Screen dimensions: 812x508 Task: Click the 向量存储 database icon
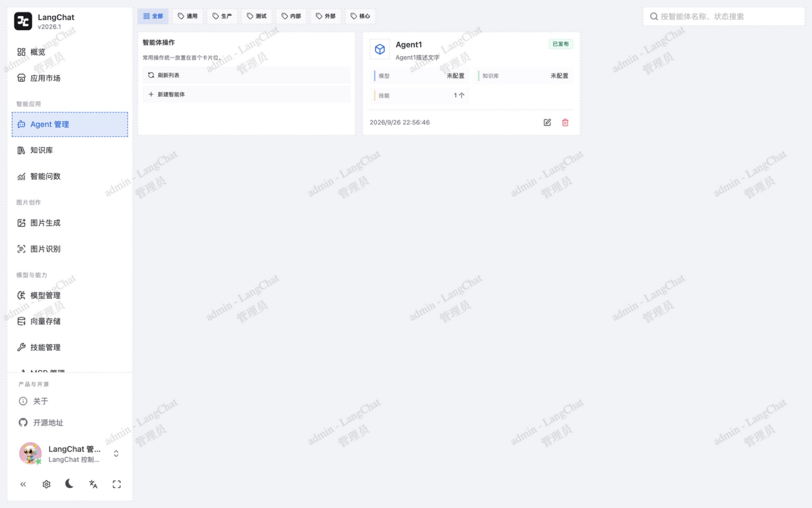pyautogui.click(x=21, y=322)
